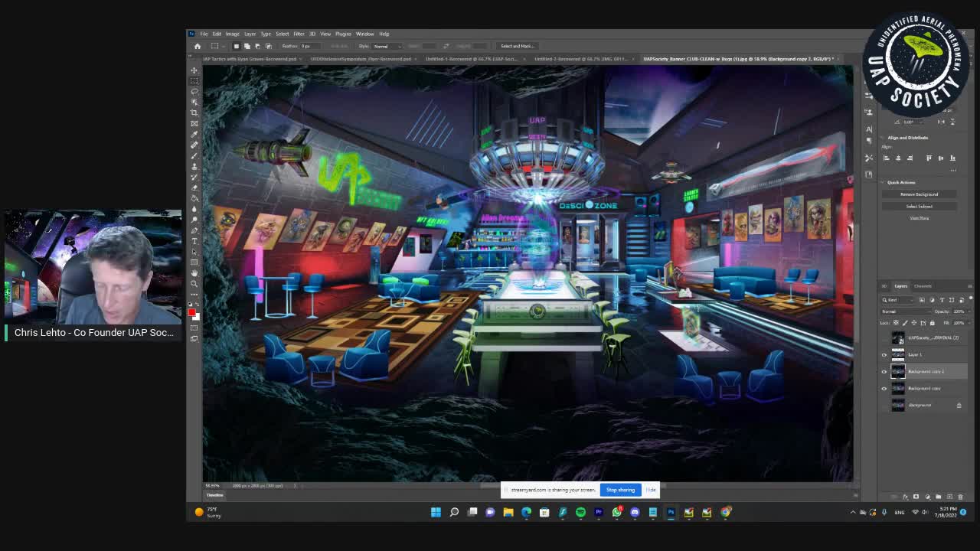Click the create new layer icon
Viewport: 980px width, 551px height.
tap(949, 497)
